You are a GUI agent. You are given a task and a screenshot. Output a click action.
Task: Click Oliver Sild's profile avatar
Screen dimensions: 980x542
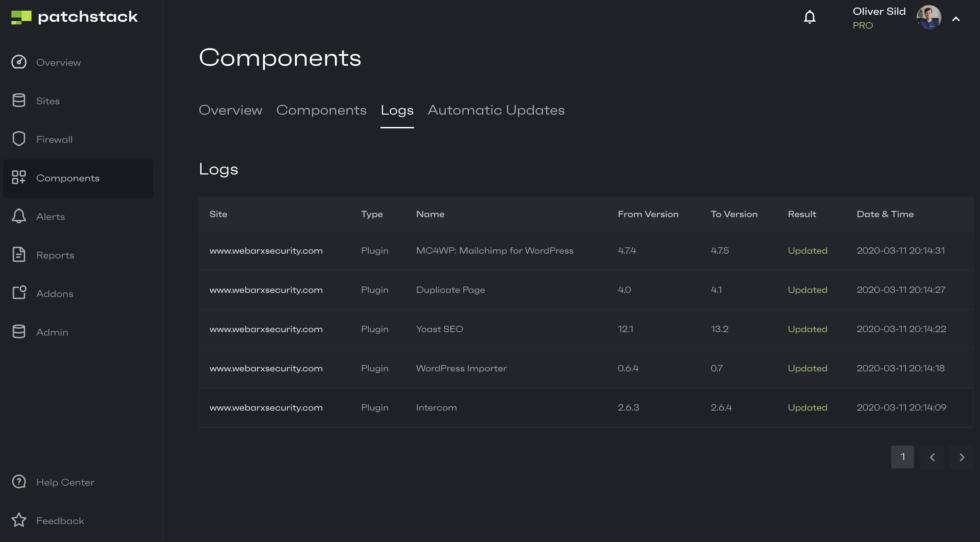coord(929,17)
